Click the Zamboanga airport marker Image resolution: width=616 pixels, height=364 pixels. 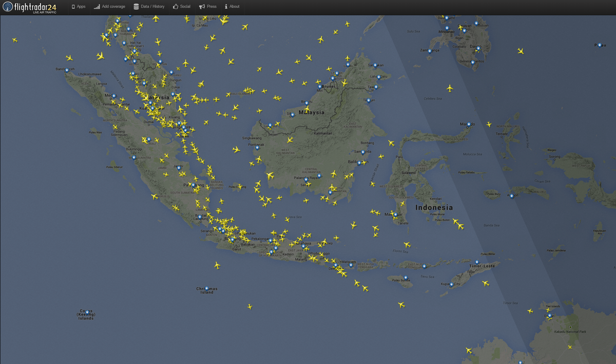[x=429, y=50]
